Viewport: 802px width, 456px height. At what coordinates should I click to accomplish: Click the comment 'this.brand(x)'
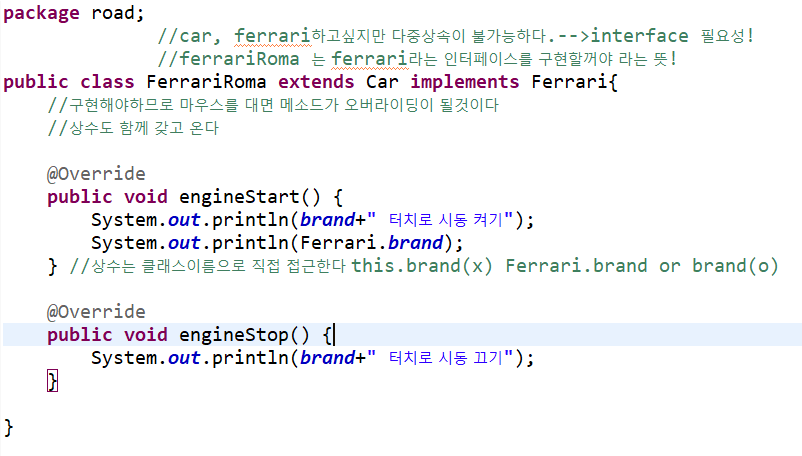422,266
